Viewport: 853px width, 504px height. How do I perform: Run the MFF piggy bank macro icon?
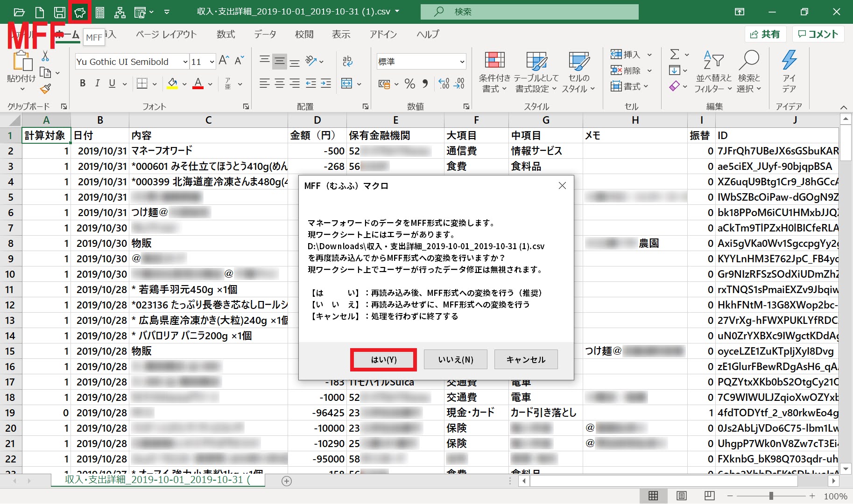tap(80, 12)
